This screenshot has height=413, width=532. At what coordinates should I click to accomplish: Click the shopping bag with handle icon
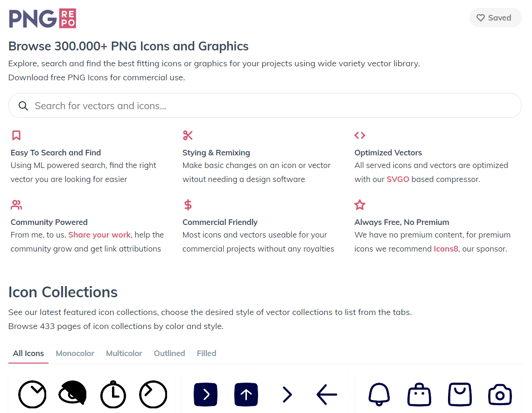[419, 395]
